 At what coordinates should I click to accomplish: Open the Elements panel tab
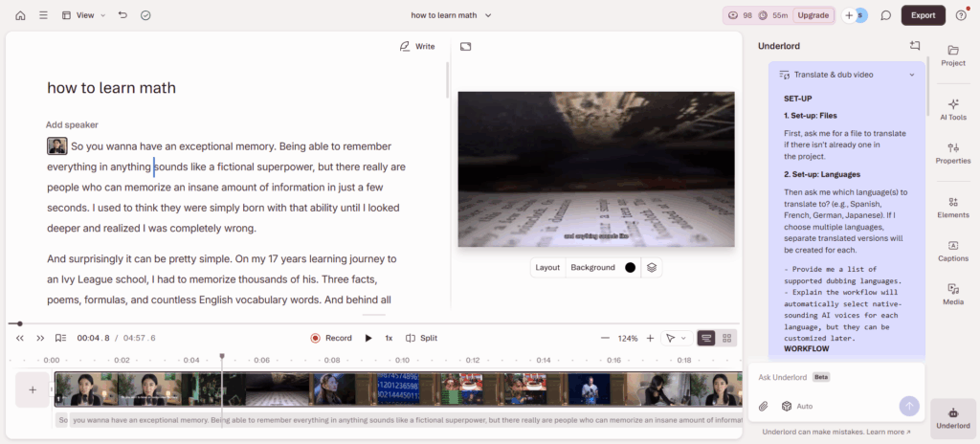tap(953, 208)
